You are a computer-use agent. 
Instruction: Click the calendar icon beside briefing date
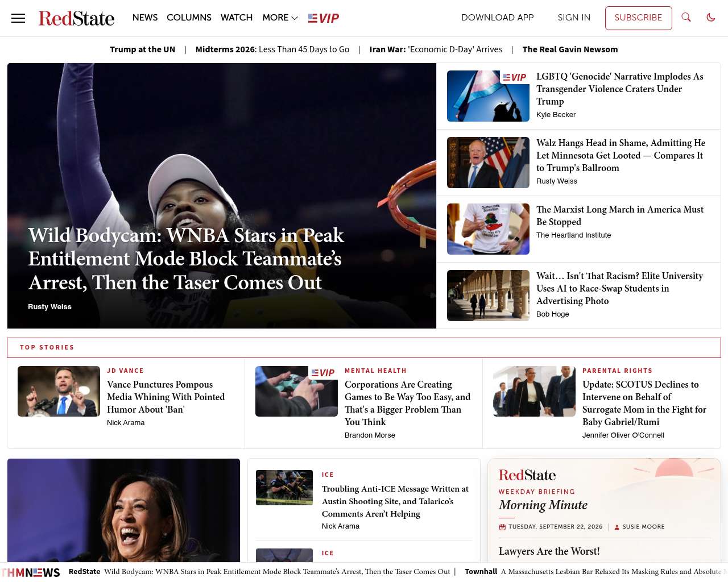pos(502,527)
